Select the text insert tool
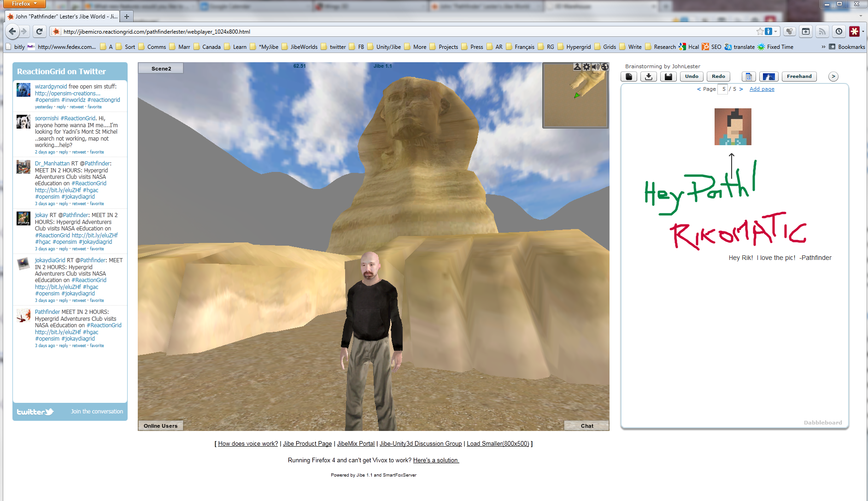868x501 pixels. tap(749, 77)
